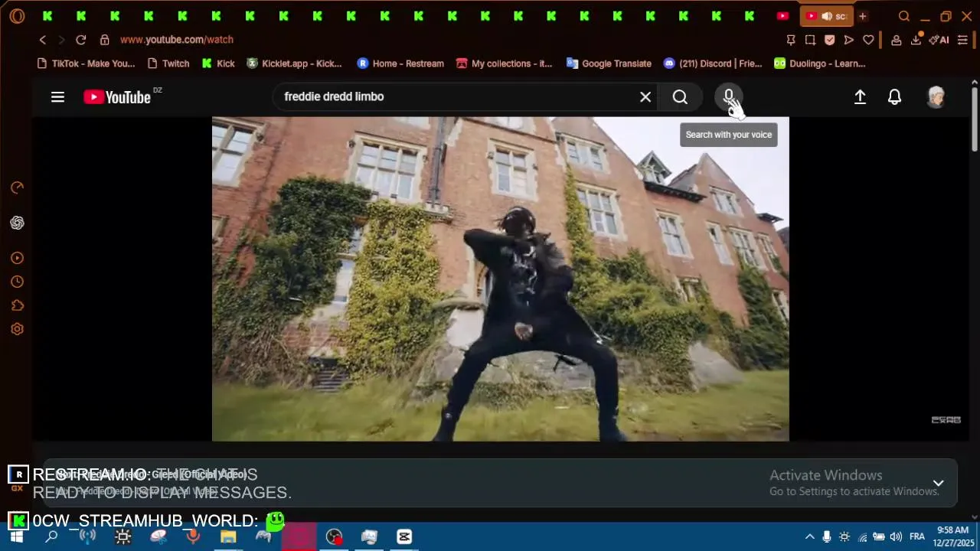The image size is (980, 551).
Task: Open the My collections bookmark
Action: tap(504, 64)
